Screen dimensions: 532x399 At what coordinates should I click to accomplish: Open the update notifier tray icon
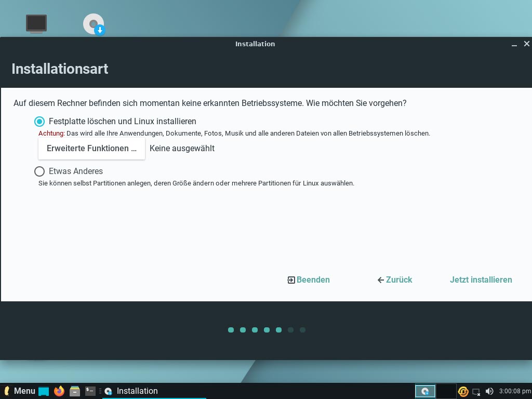coord(463,391)
